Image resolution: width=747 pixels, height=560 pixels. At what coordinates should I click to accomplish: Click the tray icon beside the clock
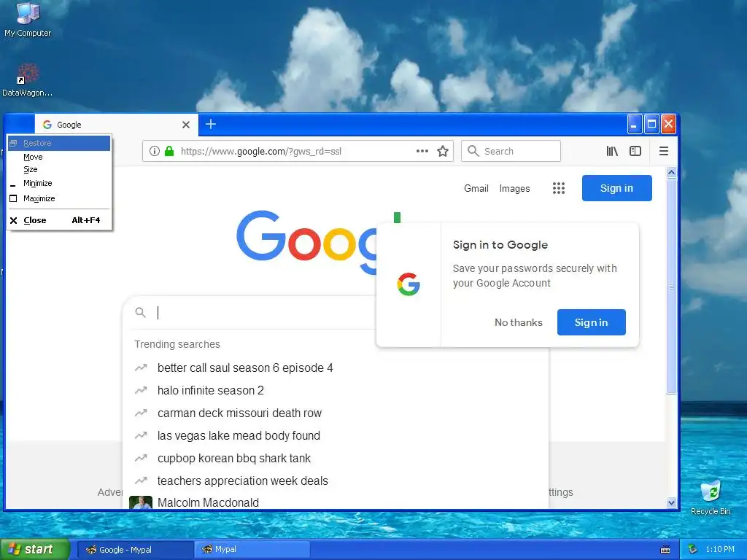(x=693, y=549)
